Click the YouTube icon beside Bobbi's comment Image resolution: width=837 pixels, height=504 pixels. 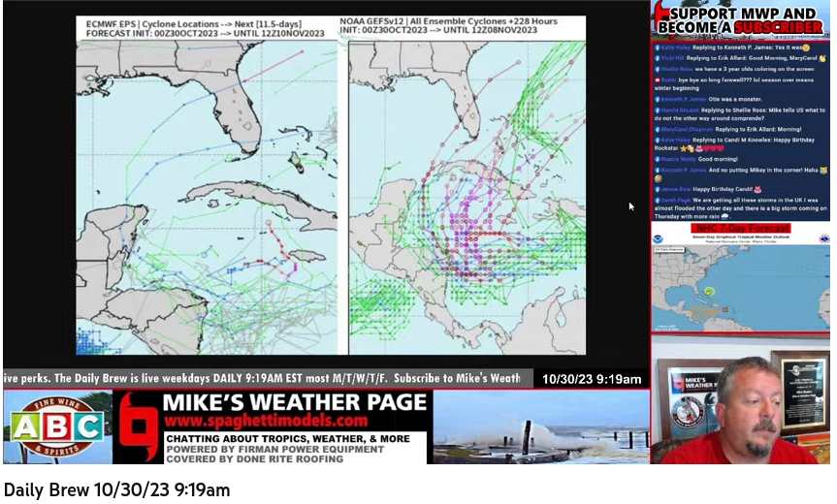click(x=658, y=80)
